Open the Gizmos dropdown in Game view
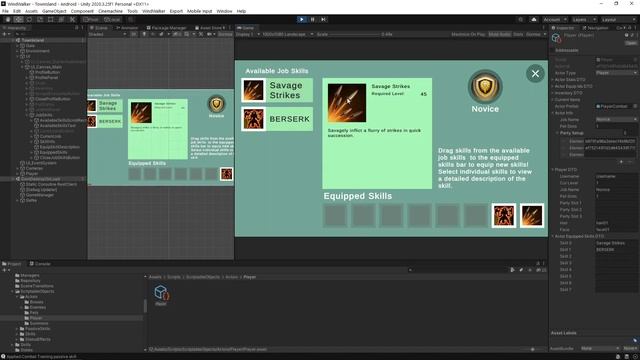 536,34
